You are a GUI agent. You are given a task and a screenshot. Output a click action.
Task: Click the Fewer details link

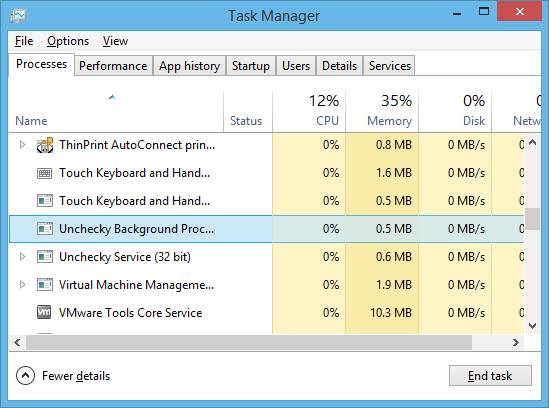(76, 376)
